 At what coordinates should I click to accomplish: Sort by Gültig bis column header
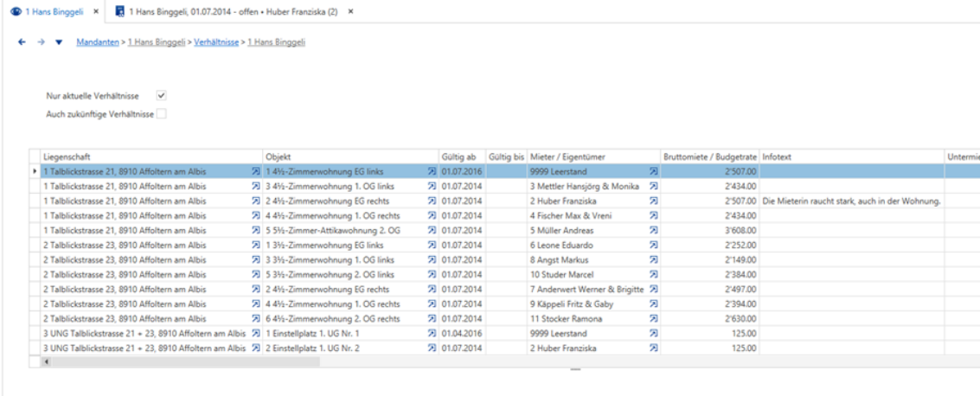pyautogui.click(x=506, y=156)
